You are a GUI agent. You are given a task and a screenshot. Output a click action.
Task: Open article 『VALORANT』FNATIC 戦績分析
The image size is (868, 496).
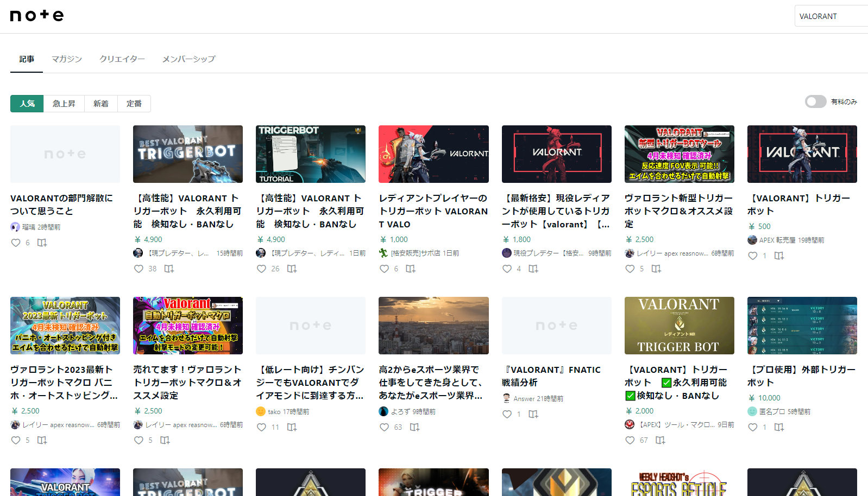(551, 376)
